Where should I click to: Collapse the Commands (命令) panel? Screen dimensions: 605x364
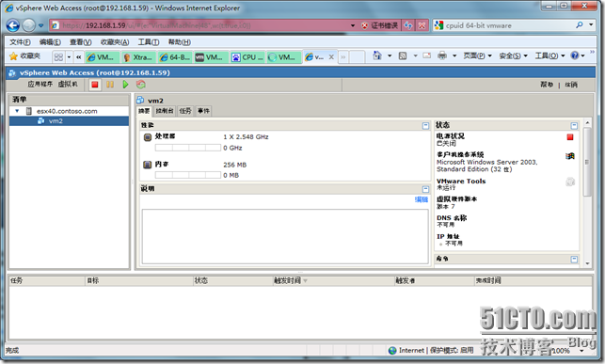(574, 259)
